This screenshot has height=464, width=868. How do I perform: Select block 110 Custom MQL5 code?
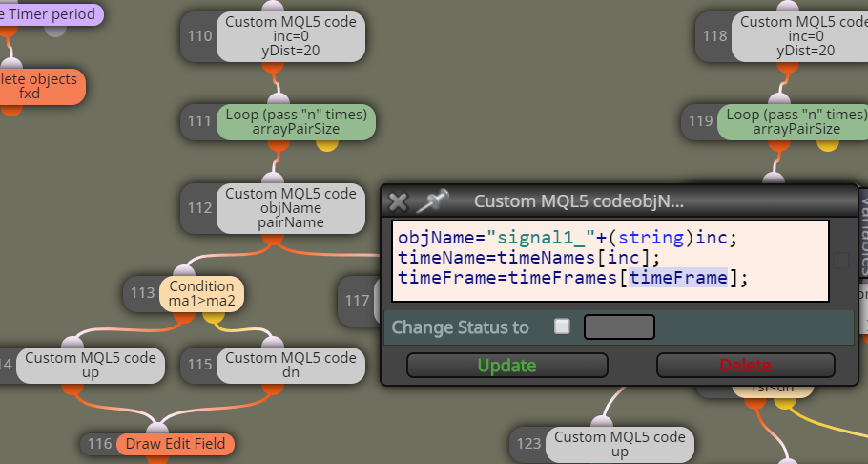(x=291, y=36)
